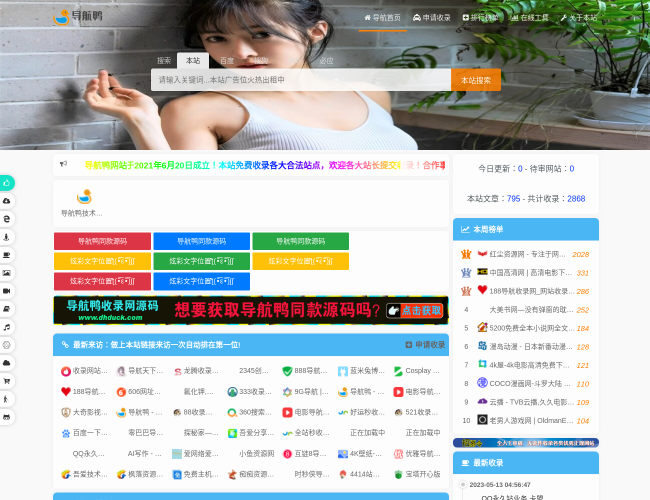Open 导航首页 in the top navigation
The width and height of the screenshot is (650, 500).
pyautogui.click(x=381, y=18)
